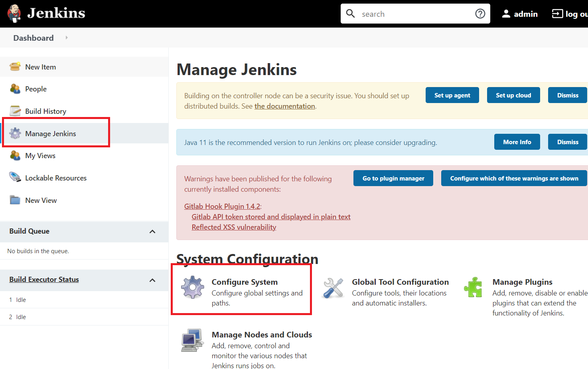Image resolution: width=588 pixels, height=369 pixels.
Task: Click the log out arrow icon
Action: (x=557, y=14)
